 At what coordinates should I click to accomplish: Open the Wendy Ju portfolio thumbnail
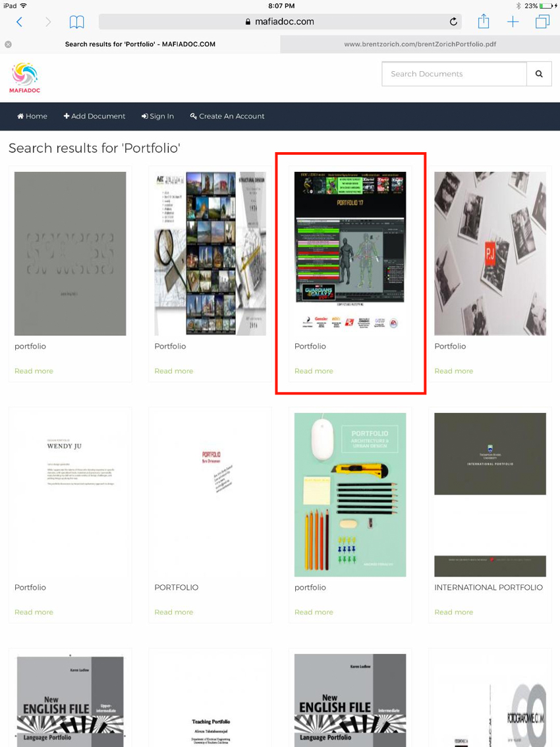(70, 495)
